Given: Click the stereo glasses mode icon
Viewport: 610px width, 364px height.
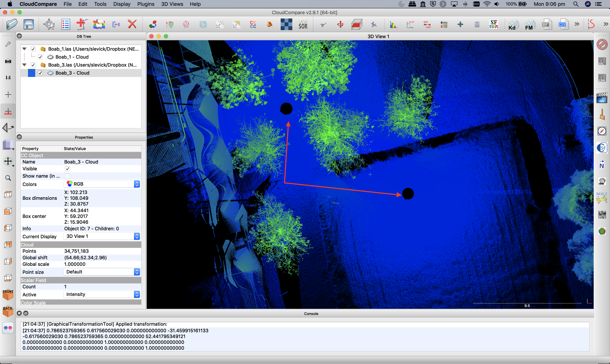Looking at the screenshot, I should [x=8, y=328].
